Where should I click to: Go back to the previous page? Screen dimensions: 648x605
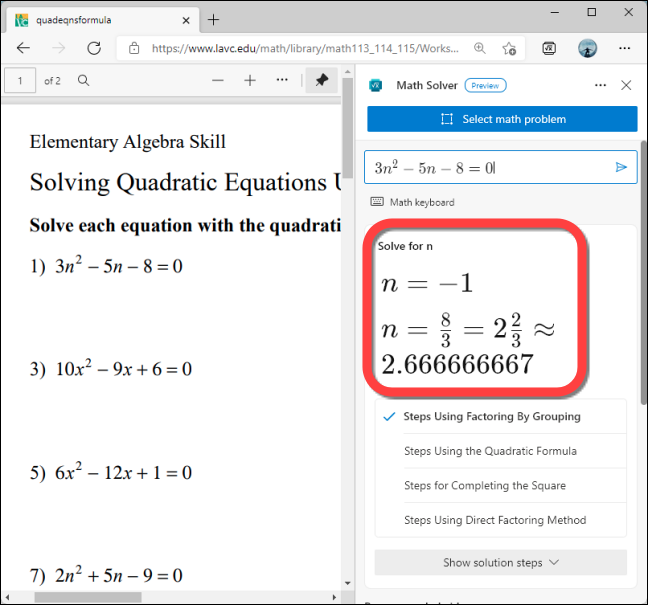click(x=24, y=48)
